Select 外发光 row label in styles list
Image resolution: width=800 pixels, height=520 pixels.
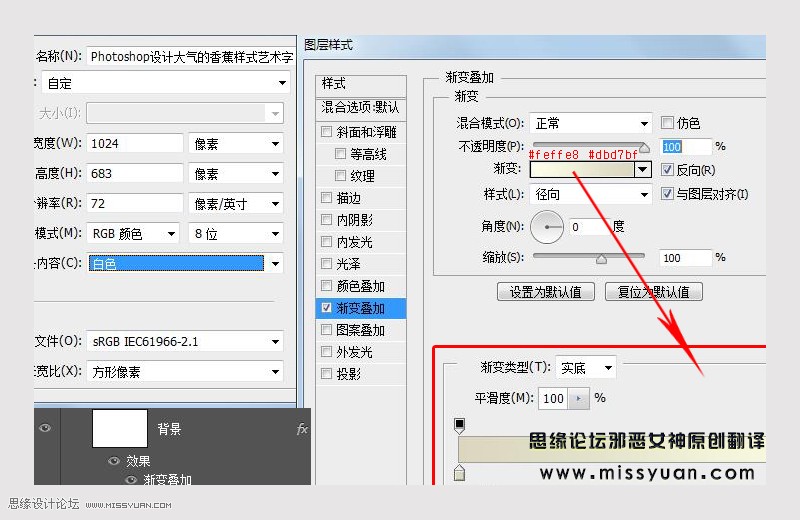[x=355, y=352]
